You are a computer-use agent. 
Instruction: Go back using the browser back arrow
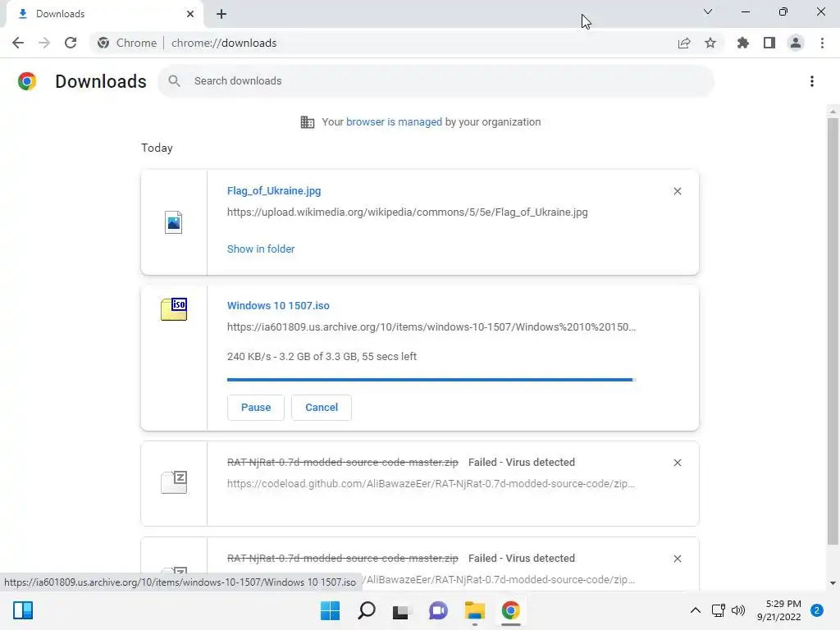(18, 43)
